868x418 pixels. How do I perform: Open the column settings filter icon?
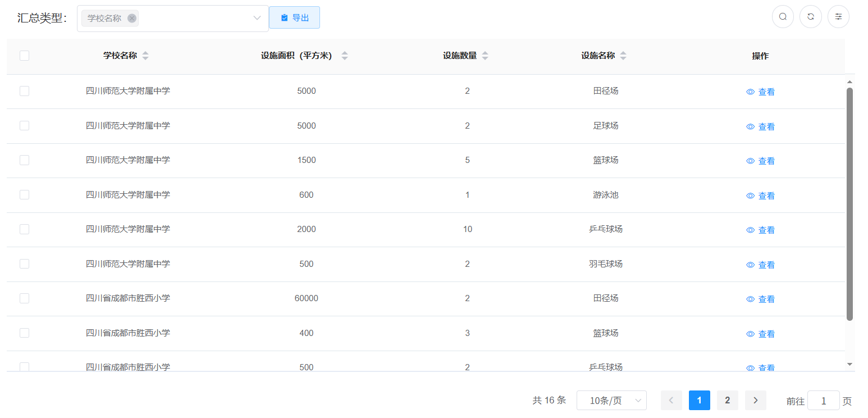(838, 17)
